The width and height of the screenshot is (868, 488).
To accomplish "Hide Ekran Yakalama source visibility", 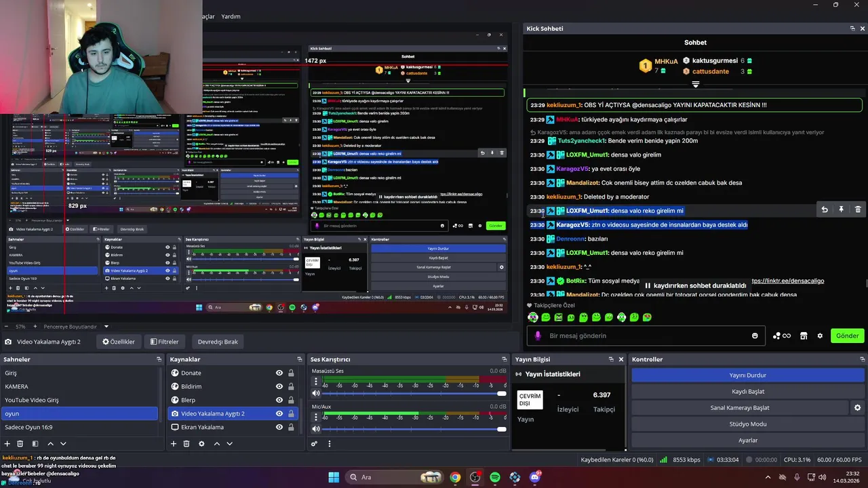I will (279, 427).
